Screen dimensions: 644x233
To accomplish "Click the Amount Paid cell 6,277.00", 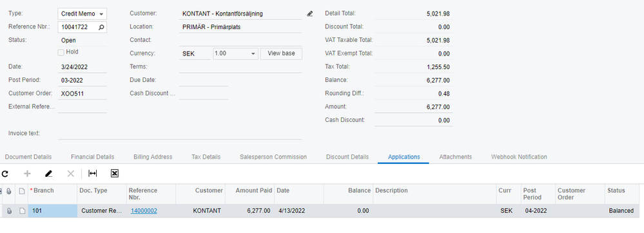I will click(249, 211).
